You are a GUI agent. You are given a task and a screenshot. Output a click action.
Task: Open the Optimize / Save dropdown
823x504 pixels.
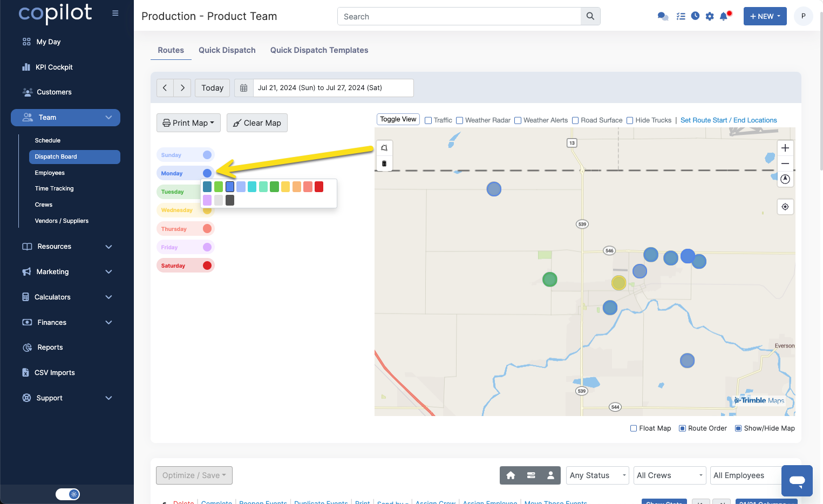(x=194, y=475)
